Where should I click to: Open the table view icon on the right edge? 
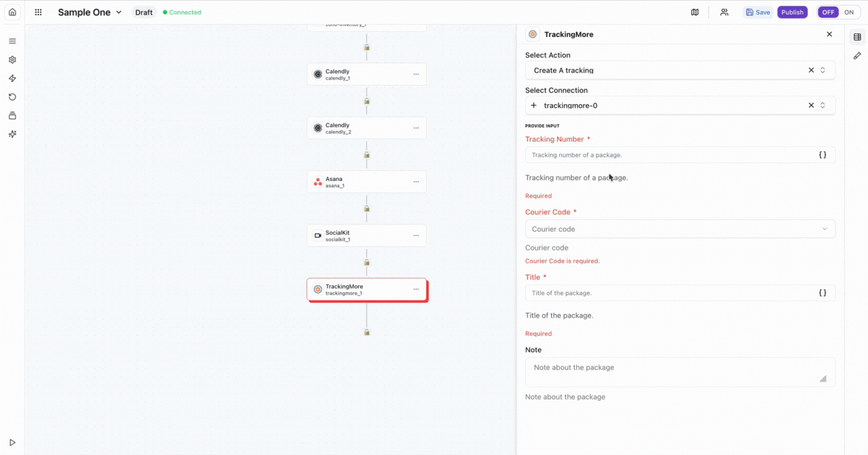(857, 37)
